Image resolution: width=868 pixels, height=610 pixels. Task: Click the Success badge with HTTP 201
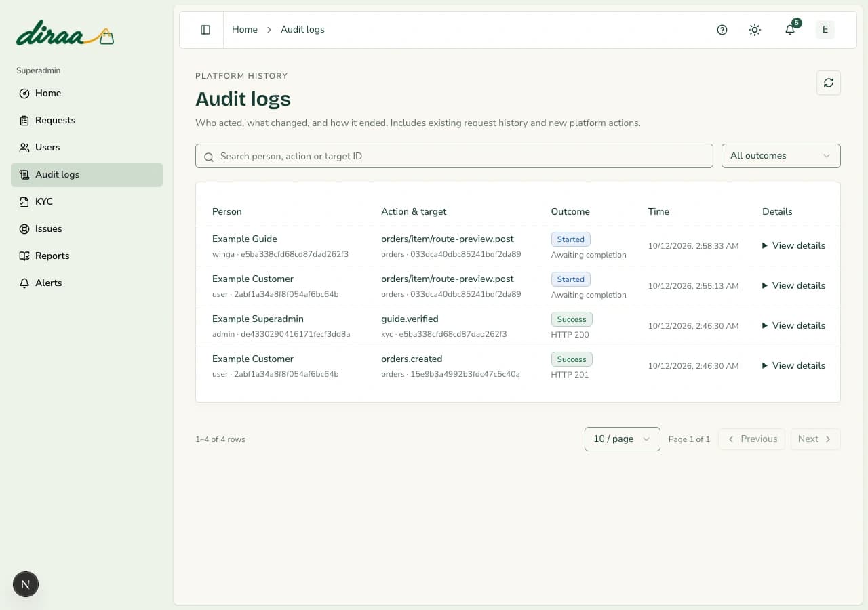tap(572, 359)
